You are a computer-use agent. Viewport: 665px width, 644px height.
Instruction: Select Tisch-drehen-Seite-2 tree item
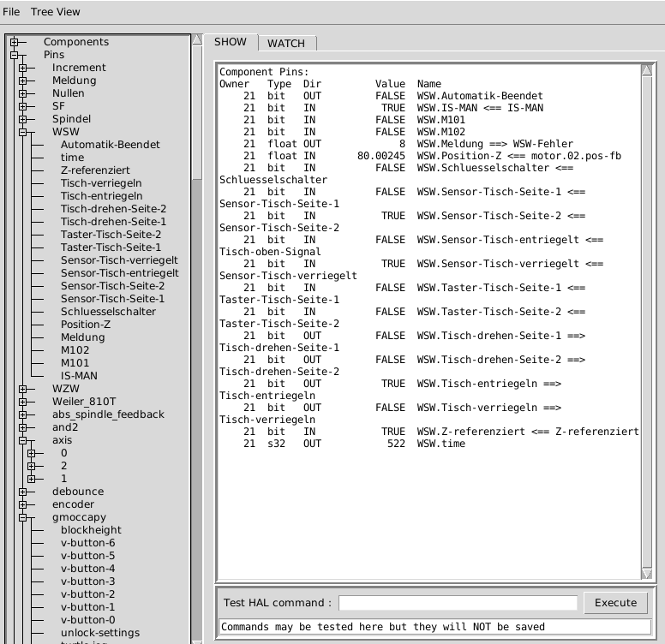(114, 209)
